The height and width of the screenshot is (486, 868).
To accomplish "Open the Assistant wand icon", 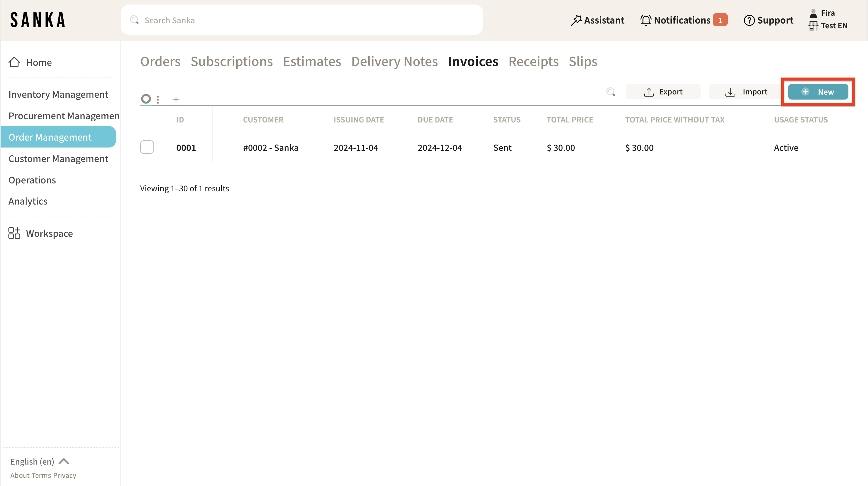I will (576, 20).
